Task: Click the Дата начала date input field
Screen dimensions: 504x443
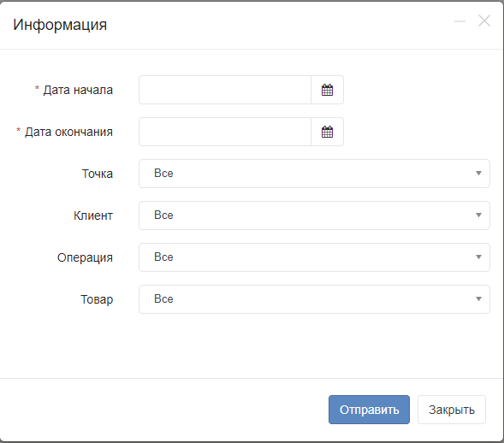Action: [225, 90]
